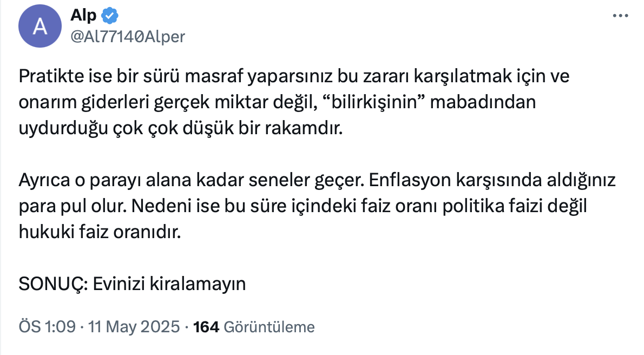
Task: Visit the @Al77140Alper handle
Action: pyautogui.click(x=128, y=36)
